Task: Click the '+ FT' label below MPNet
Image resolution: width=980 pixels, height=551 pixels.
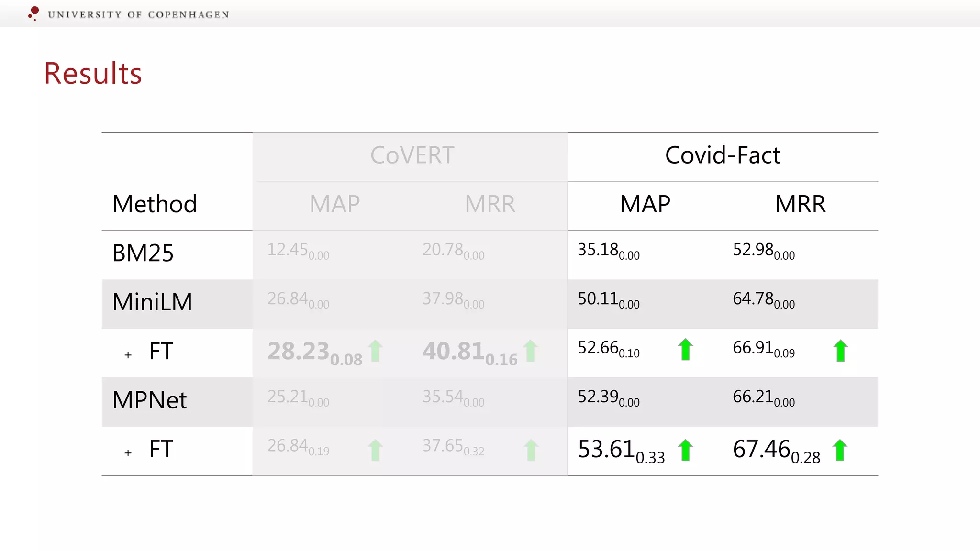Action: click(148, 450)
